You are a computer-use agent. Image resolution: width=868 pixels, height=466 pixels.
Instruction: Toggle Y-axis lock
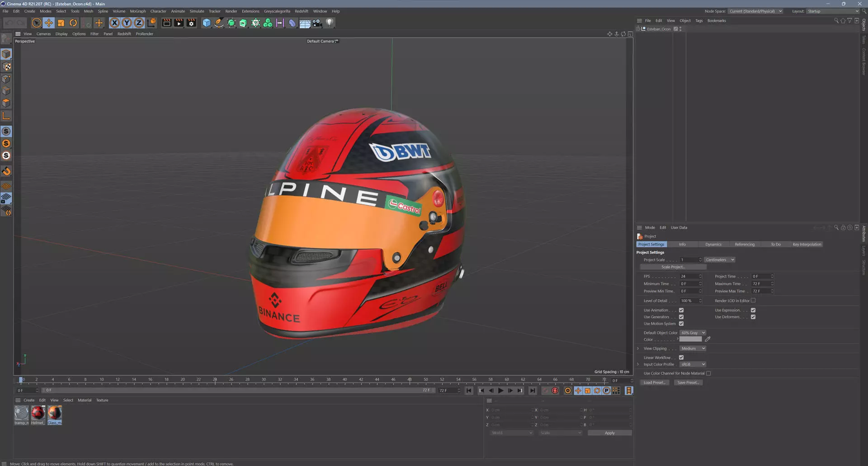tap(127, 23)
